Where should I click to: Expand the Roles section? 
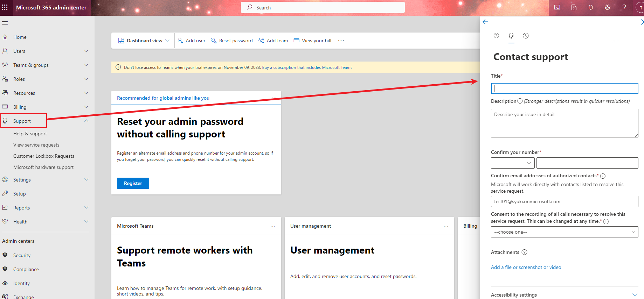click(86, 79)
